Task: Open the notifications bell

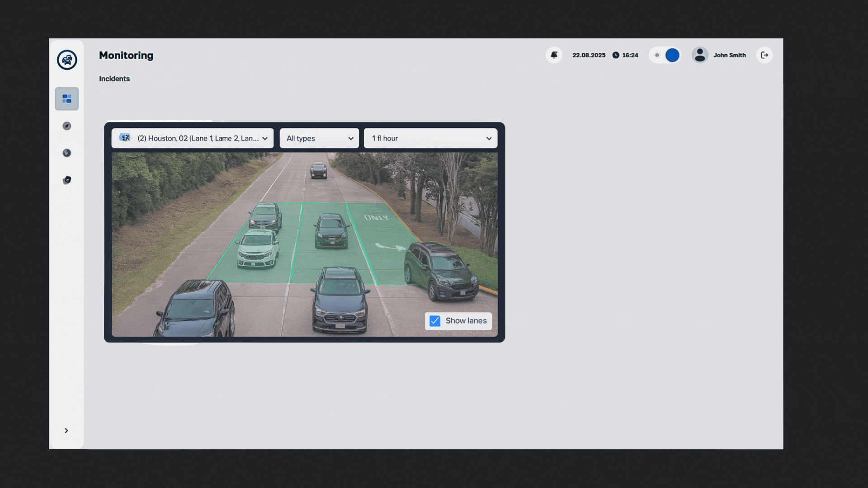Action: pyautogui.click(x=554, y=55)
